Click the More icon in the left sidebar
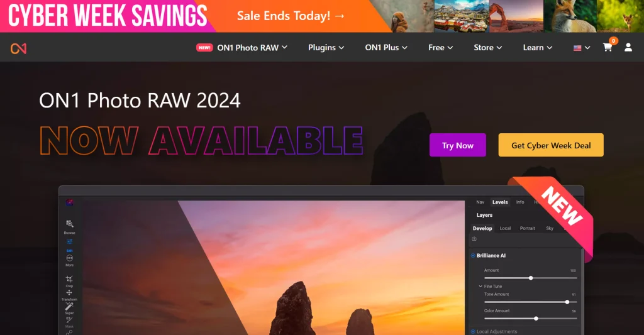Viewport: 644px width, 335px height. (69, 258)
